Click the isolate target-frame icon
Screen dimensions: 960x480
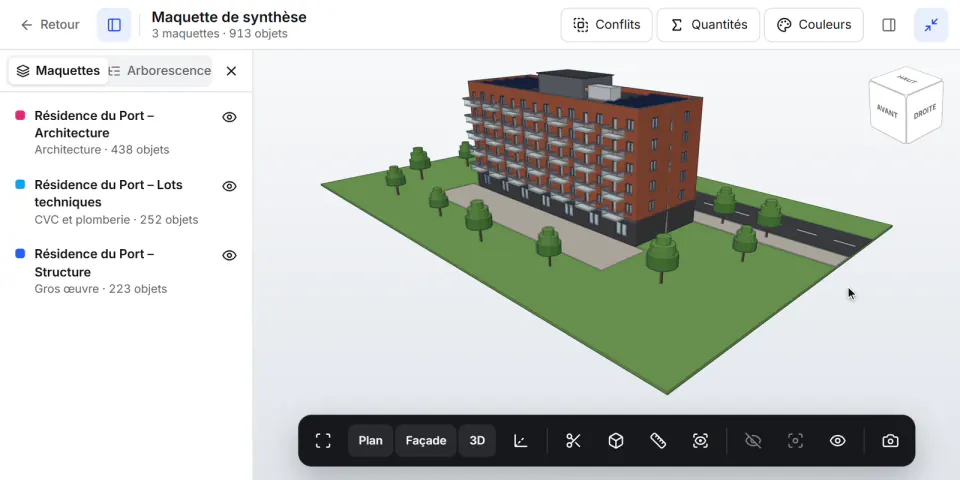point(795,441)
